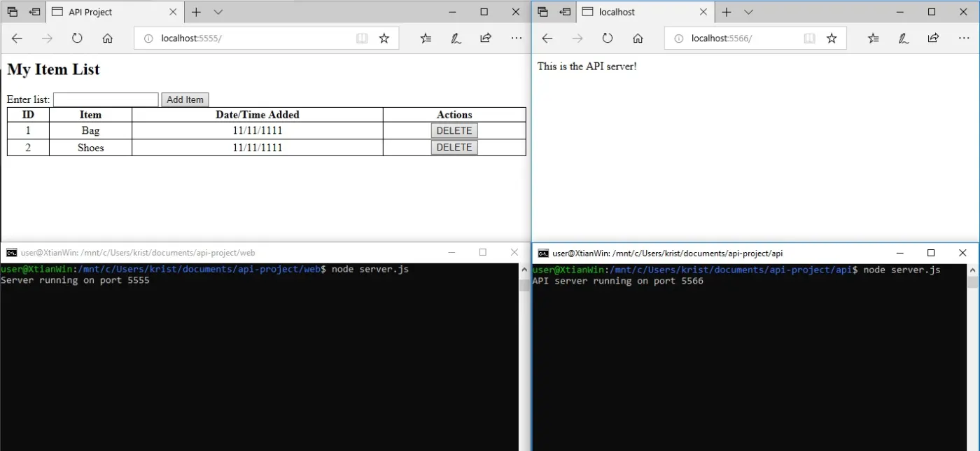Screen dimensions: 980x451
Task: Click site info icon beside localhost:5555
Action: tap(148, 39)
